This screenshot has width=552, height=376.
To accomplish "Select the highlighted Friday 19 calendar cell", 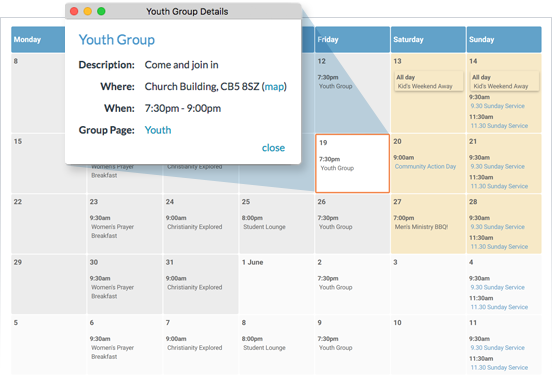I will [352, 163].
